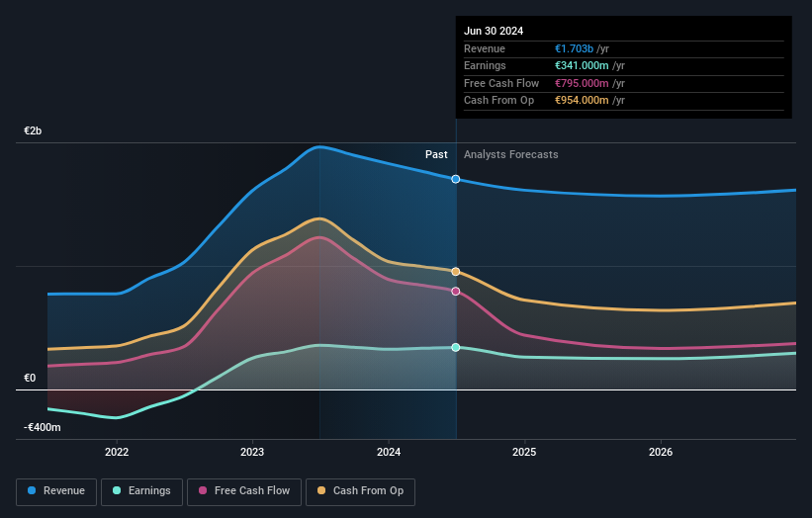Screen dimensions: 812x518
Task: Click the teal Earnings data point marker
Action: (x=456, y=347)
